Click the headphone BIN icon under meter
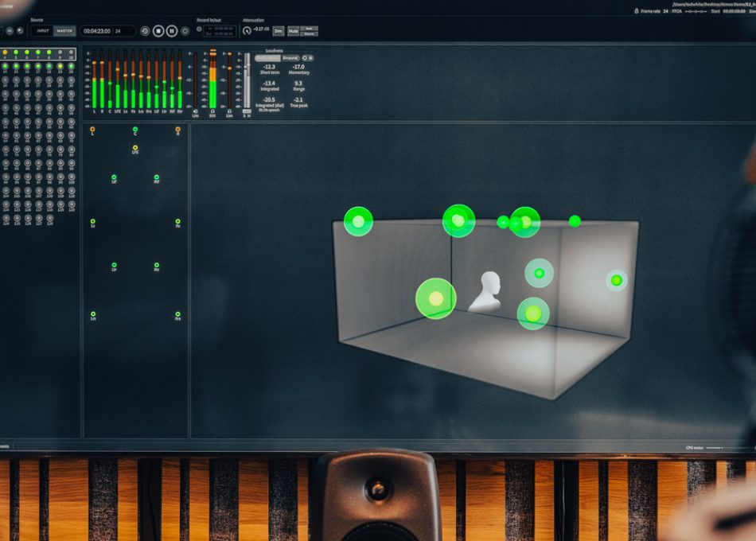The image size is (756, 541). [212, 111]
